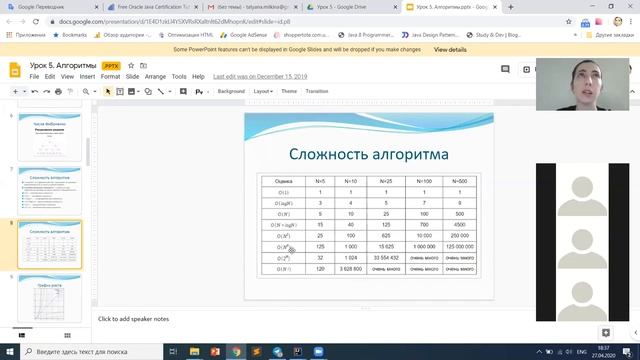
Task: Open File Explorer from the taskbar
Action: 194,351
